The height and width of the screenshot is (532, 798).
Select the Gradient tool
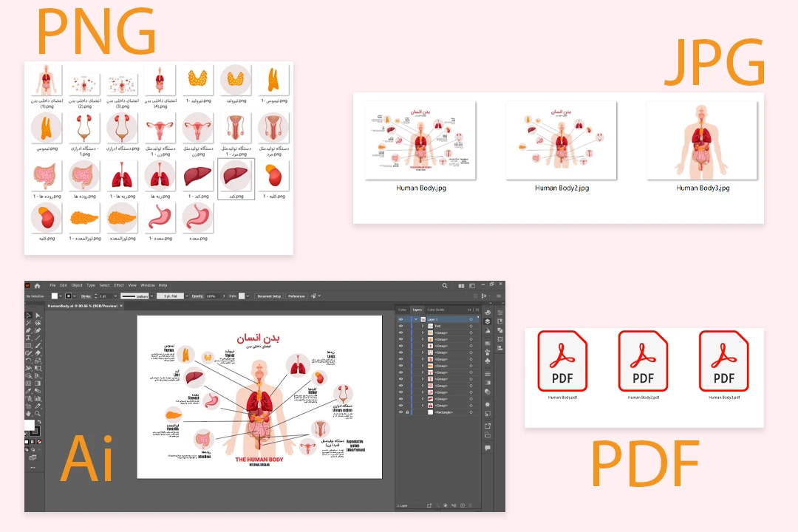pyautogui.click(x=38, y=383)
